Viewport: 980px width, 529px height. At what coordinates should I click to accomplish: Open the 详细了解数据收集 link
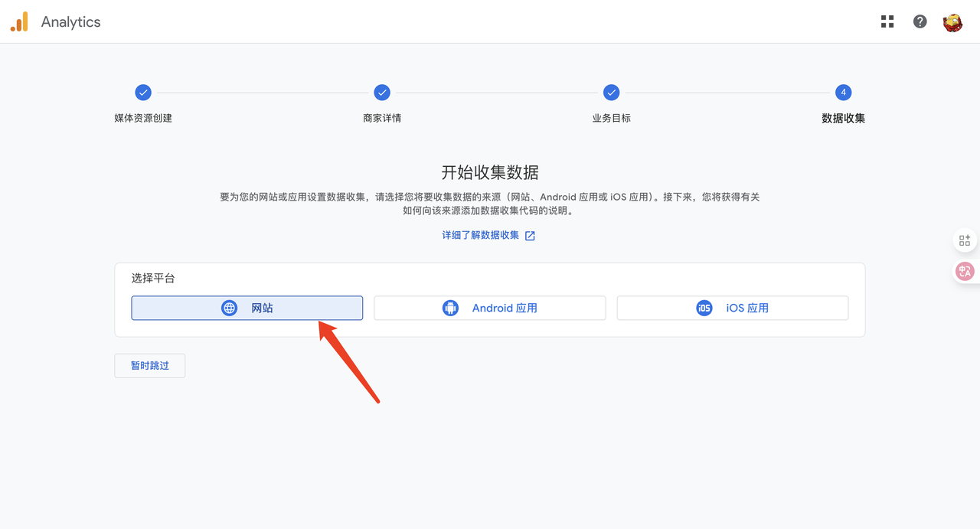[480, 235]
